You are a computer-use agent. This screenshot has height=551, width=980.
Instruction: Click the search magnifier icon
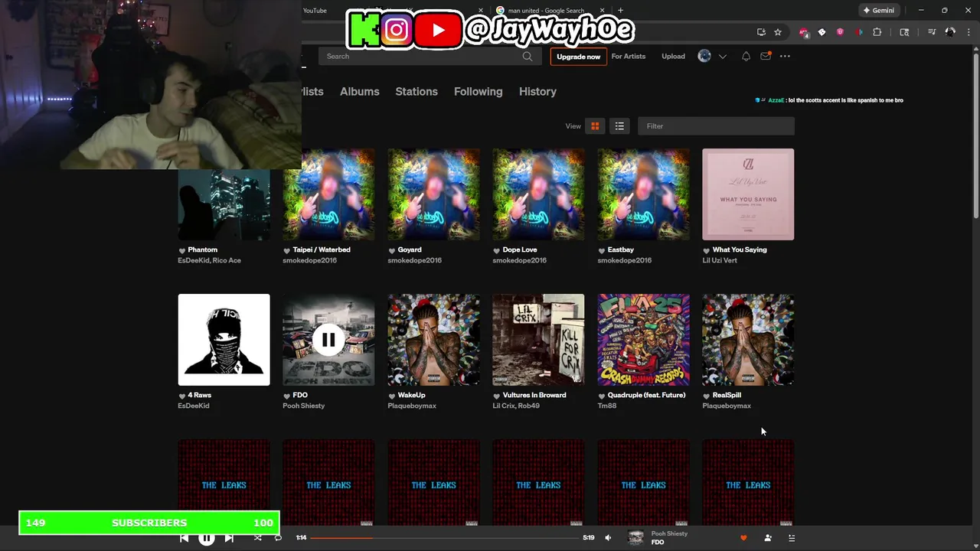[x=528, y=57]
